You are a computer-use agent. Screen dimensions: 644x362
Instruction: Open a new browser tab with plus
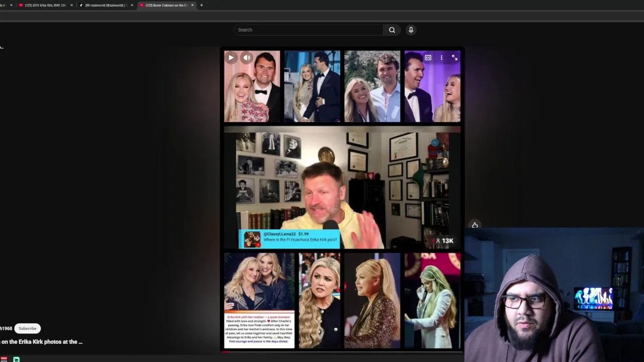pyautogui.click(x=201, y=5)
